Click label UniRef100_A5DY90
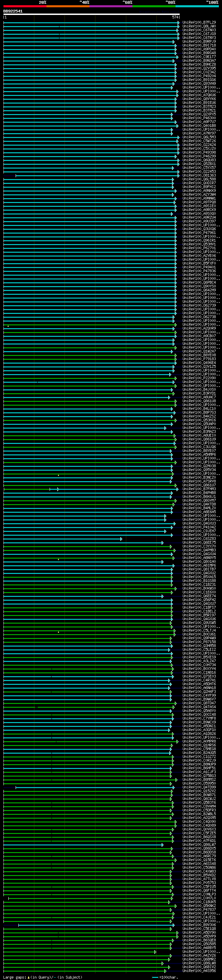222x980 pixels. pos(199,932)
